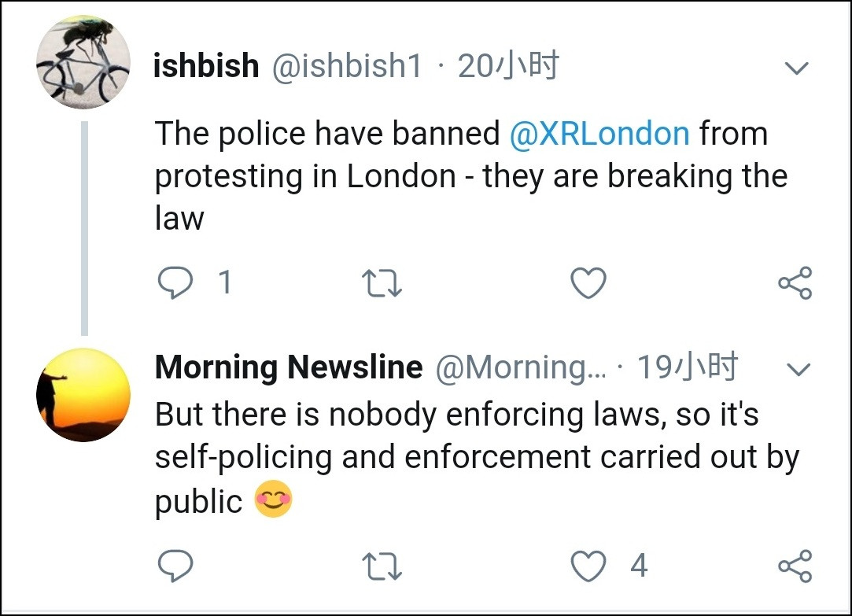The height and width of the screenshot is (616, 852).
Task: Open ishbish's fly-on-bicycle profile picture
Action: [83, 61]
